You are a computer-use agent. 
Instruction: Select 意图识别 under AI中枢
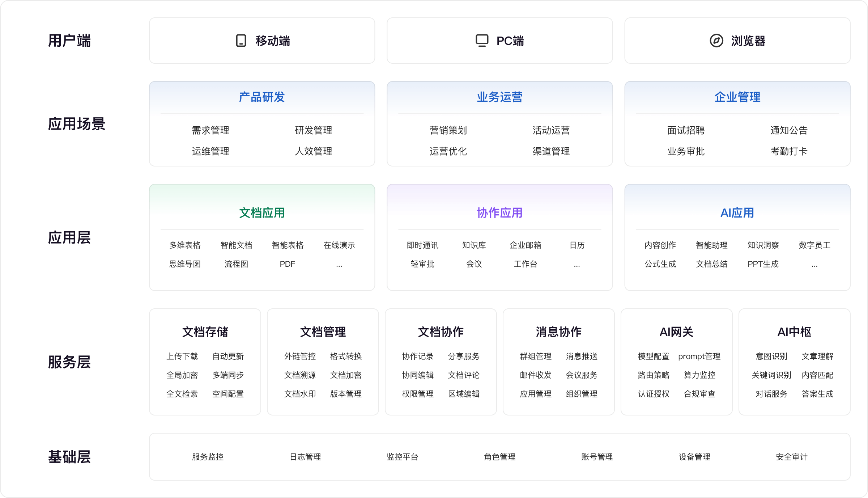point(771,356)
